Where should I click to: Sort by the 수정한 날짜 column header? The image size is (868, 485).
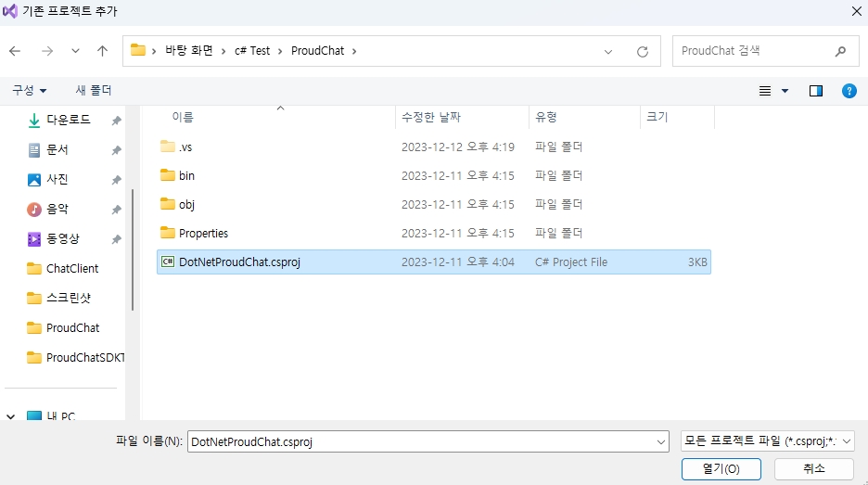coord(430,117)
